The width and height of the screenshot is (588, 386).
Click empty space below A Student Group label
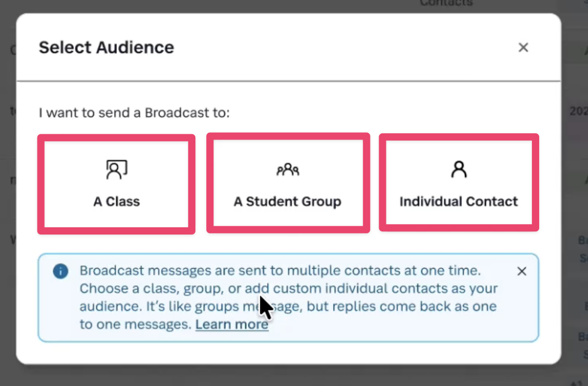point(288,218)
